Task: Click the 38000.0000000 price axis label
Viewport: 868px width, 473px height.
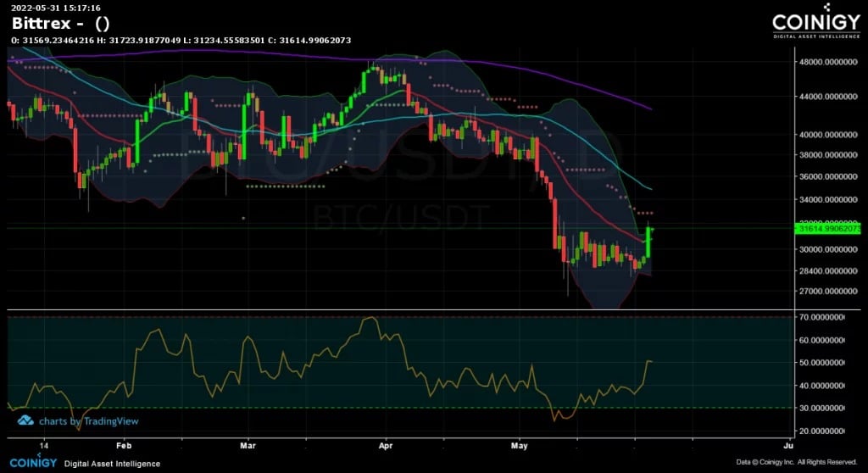Action: (828, 155)
